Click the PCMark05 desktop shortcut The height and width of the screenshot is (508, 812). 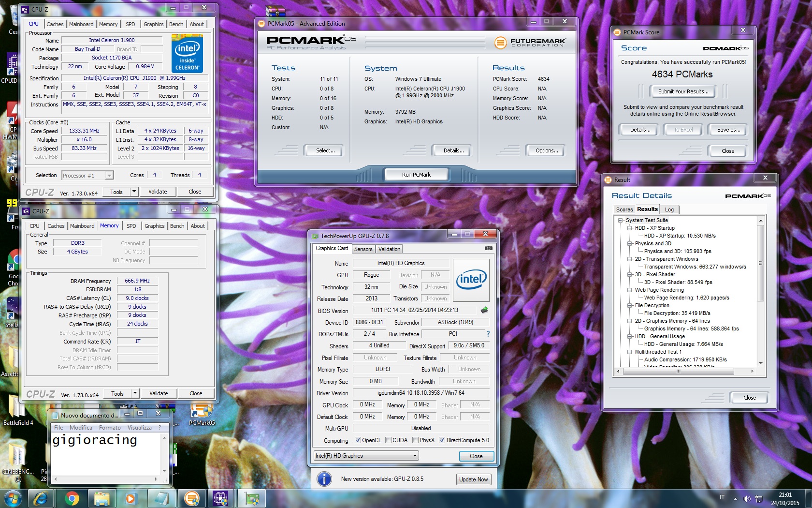pos(202,414)
